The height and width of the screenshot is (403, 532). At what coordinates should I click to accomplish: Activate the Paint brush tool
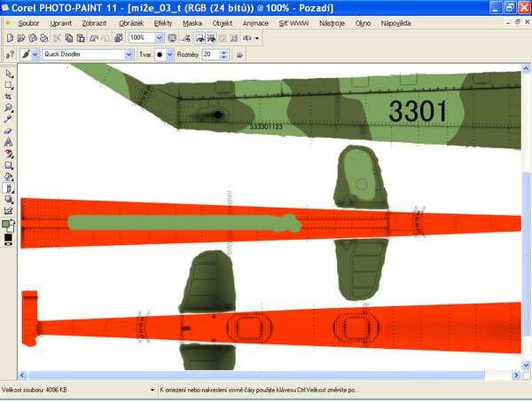pos(9,187)
